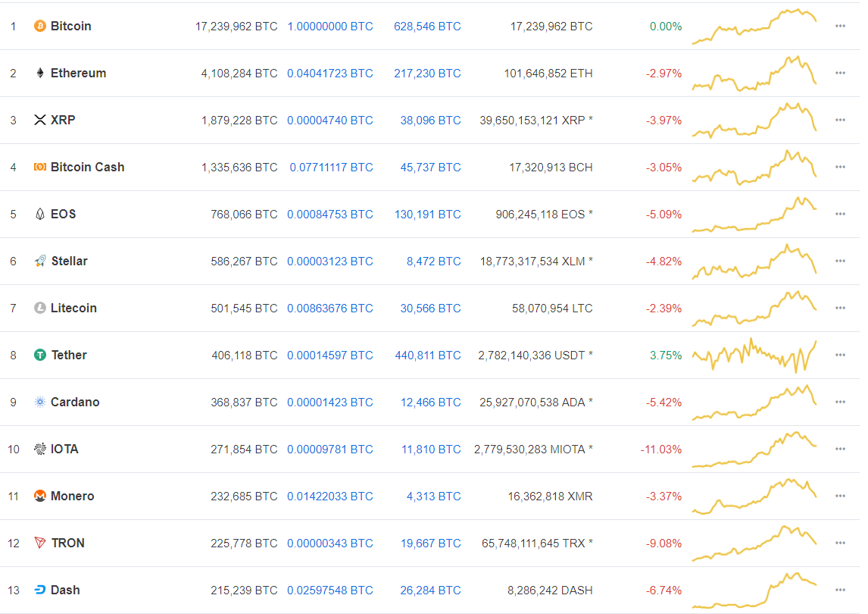The width and height of the screenshot is (868, 614).
Task: Click the XRP price 0.00004740 BTC
Action: pos(330,121)
